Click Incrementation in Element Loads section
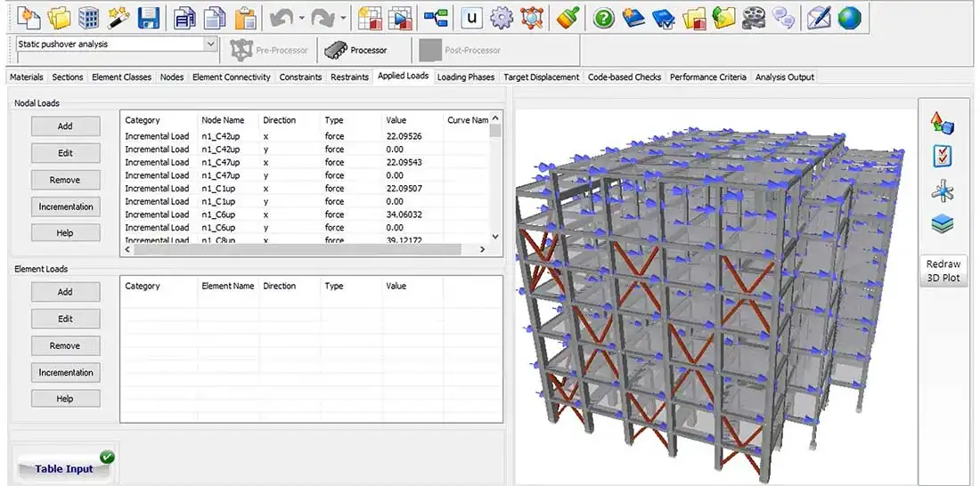This screenshot has height=486, width=980. click(x=65, y=372)
